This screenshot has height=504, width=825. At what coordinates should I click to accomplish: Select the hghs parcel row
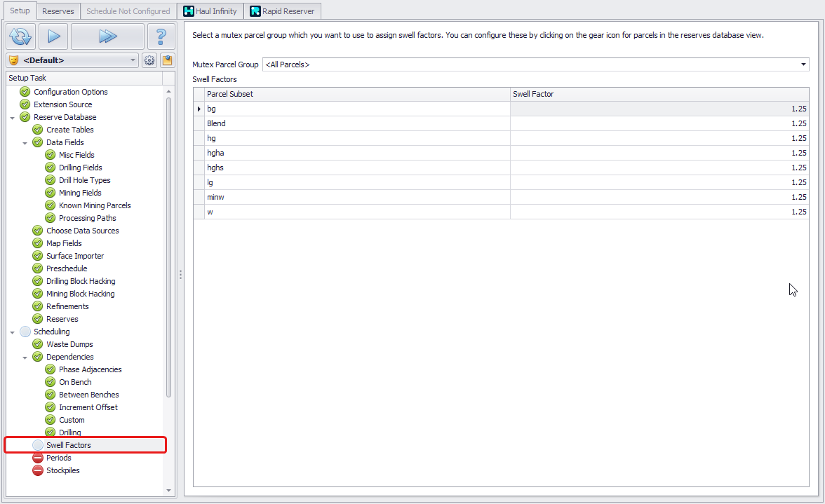pos(501,168)
